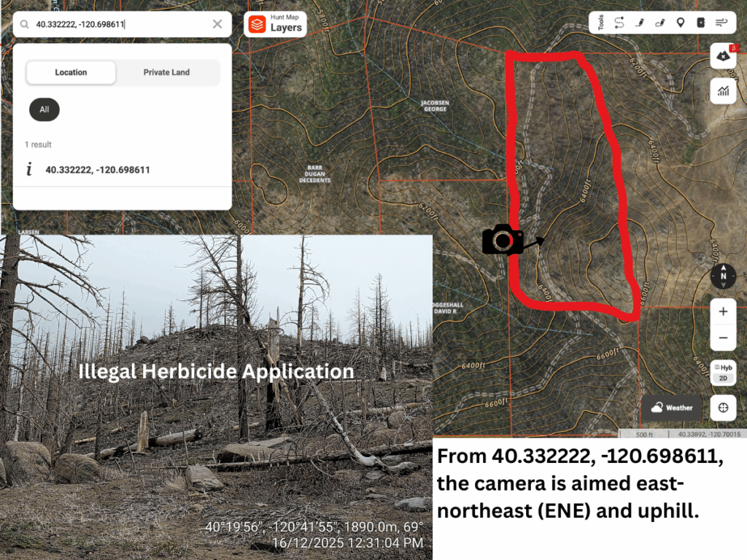Image resolution: width=747 pixels, height=560 pixels.
Task: Click the search magnifier icon
Action: (x=25, y=24)
